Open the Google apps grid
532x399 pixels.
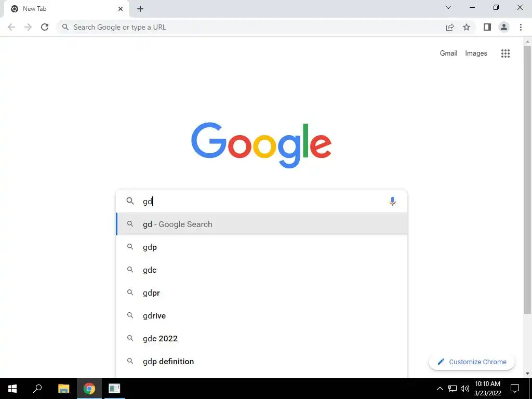505,54
